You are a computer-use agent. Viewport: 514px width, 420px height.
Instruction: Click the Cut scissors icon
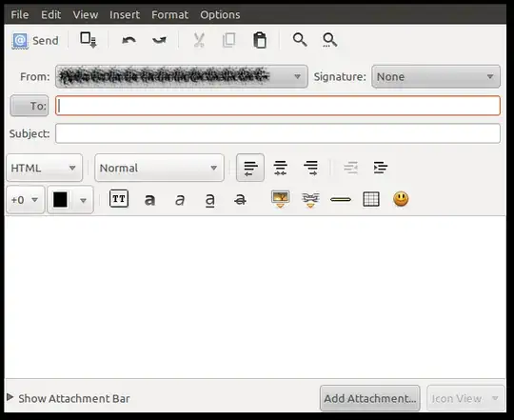coord(199,40)
